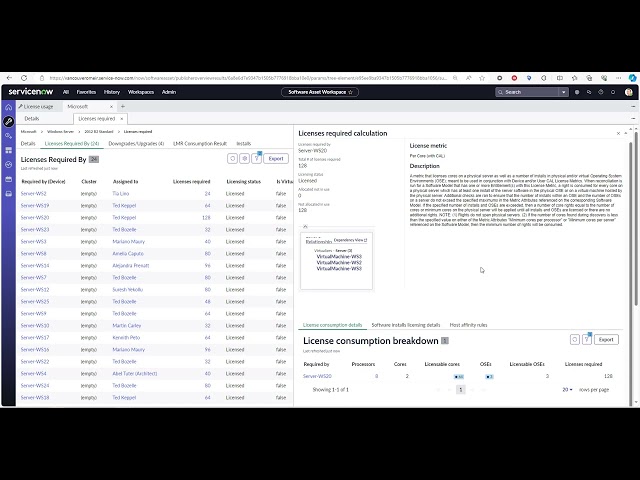The width and height of the screenshot is (640, 480).
Task: Click the Software Asset Workspace title pill
Action: click(320, 92)
